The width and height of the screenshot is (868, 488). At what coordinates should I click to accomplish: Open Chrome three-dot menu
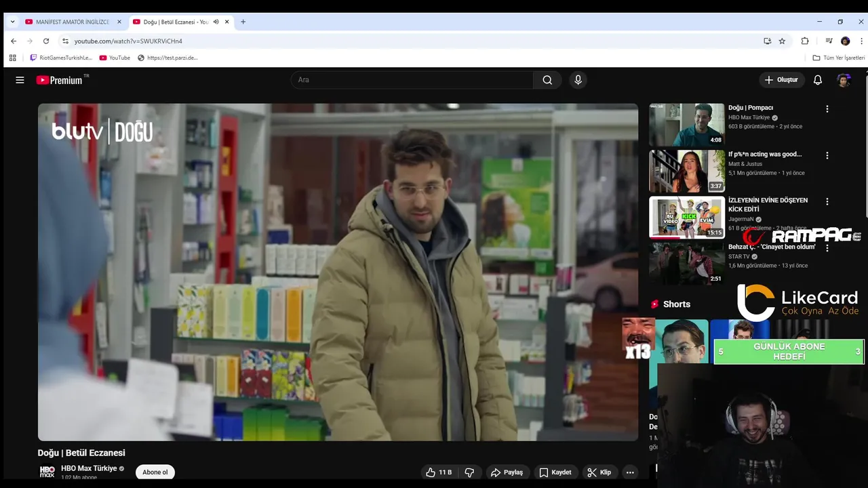click(861, 41)
